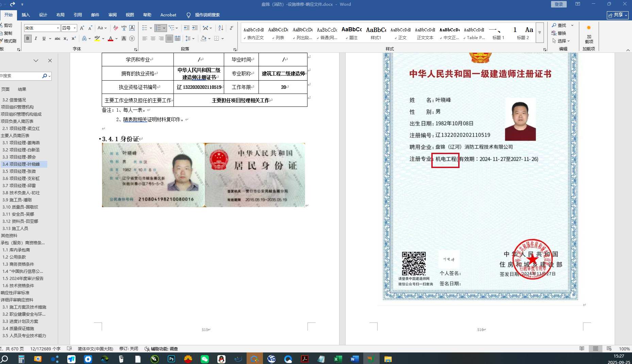Click the 格式刷 (Format Painter) button
The height and width of the screenshot is (364, 632).
point(8,41)
